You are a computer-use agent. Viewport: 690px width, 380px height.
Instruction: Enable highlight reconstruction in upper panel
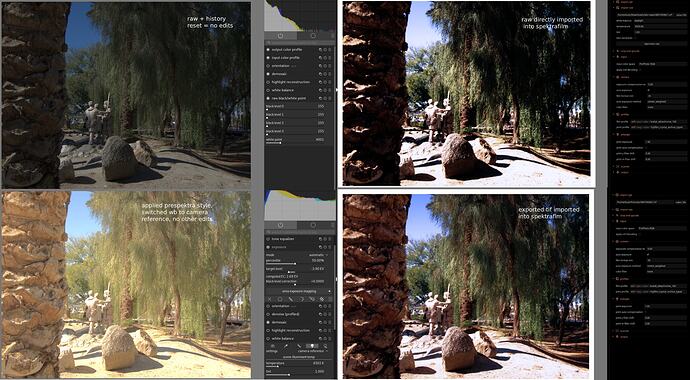coord(268,82)
